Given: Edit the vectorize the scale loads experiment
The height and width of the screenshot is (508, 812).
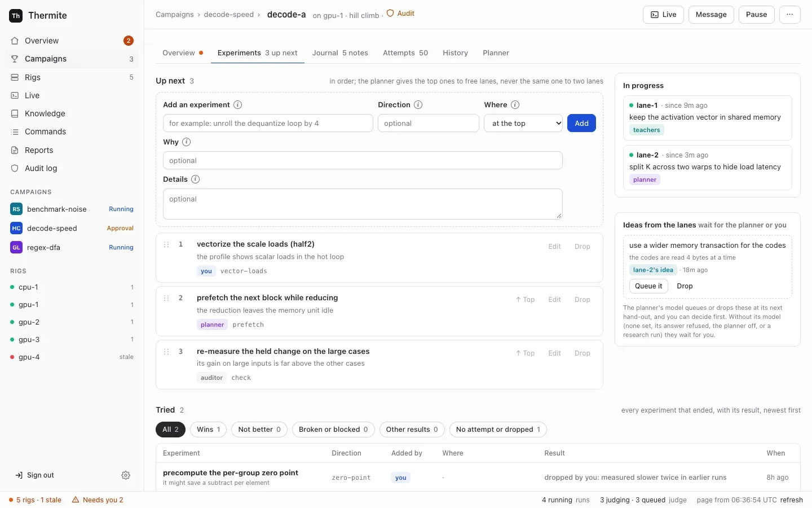Looking at the screenshot, I should 554,247.
